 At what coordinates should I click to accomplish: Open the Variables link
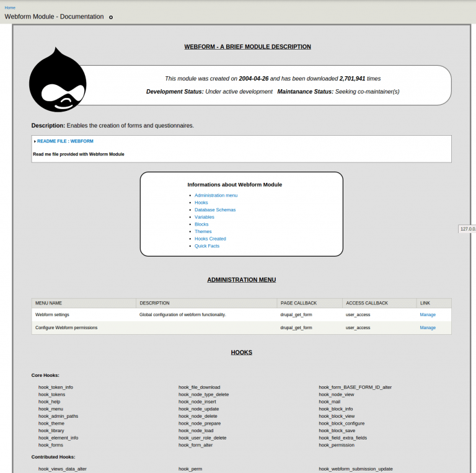point(205,217)
